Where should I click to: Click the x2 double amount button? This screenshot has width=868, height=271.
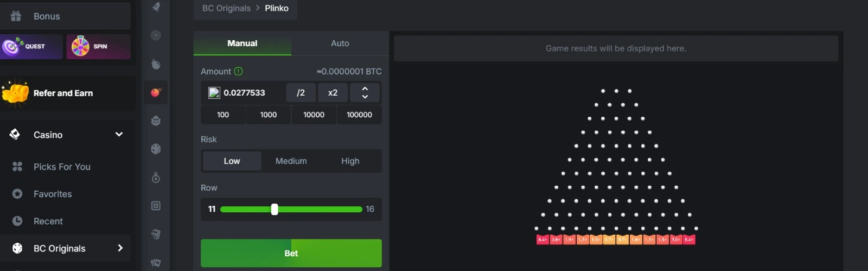click(333, 93)
